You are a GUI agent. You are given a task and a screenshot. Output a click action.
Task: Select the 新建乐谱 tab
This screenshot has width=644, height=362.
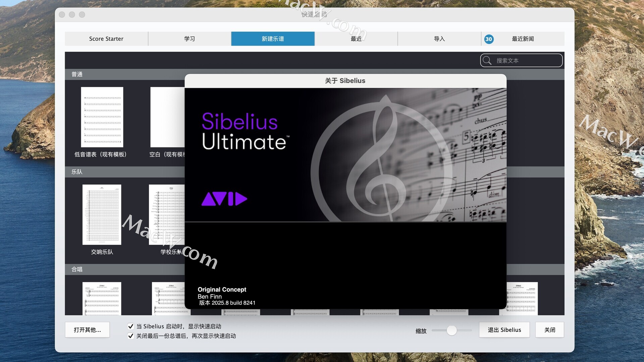coord(273,39)
